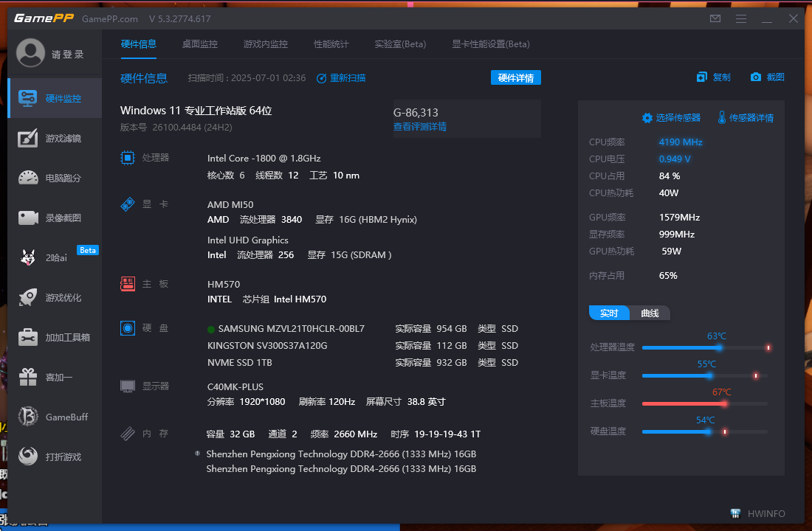Click the 硬件详情 button
This screenshot has height=531, width=812.
click(x=516, y=77)
